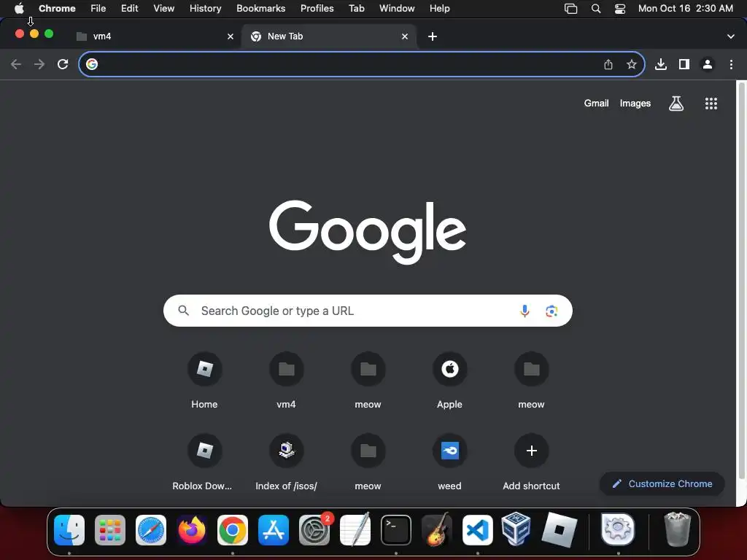Open the Safari icon in the Dock
Image resolution: width=747 pixels, height=560 pixels.
[151, 530]
